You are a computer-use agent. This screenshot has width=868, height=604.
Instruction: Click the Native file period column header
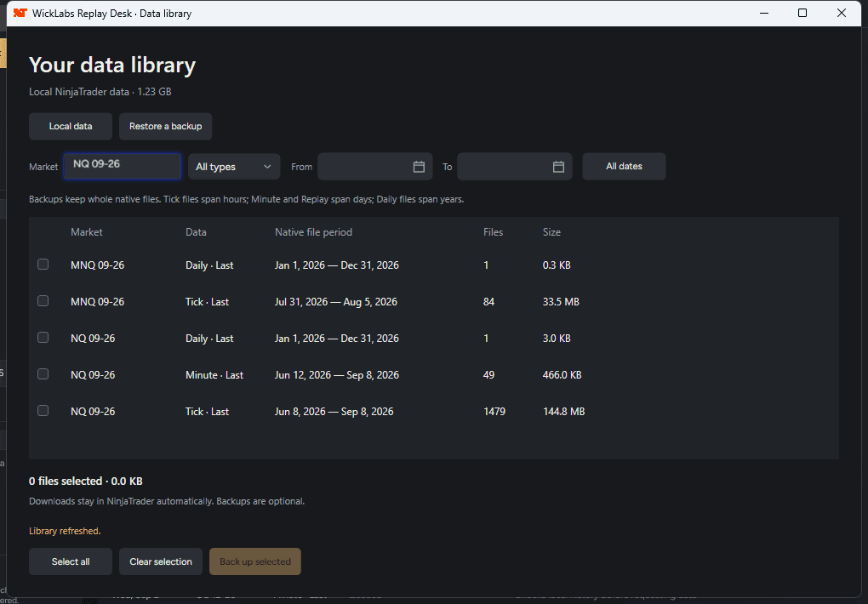coord(313,232)
